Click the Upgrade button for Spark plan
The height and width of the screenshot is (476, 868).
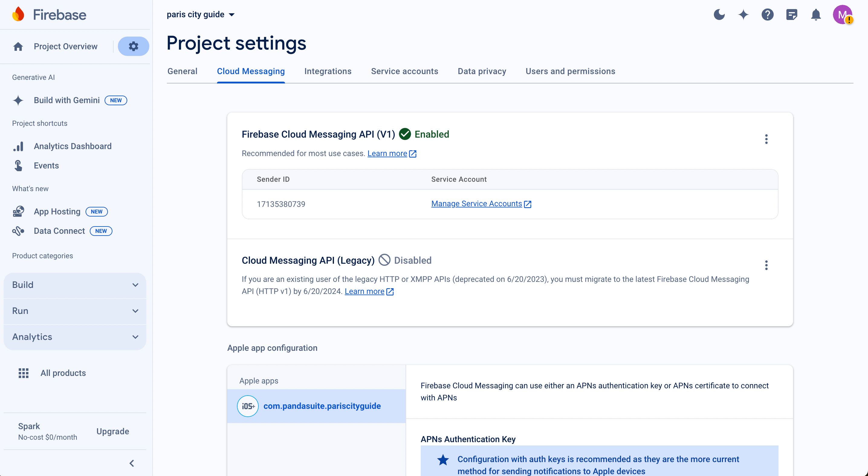(112, 431)
